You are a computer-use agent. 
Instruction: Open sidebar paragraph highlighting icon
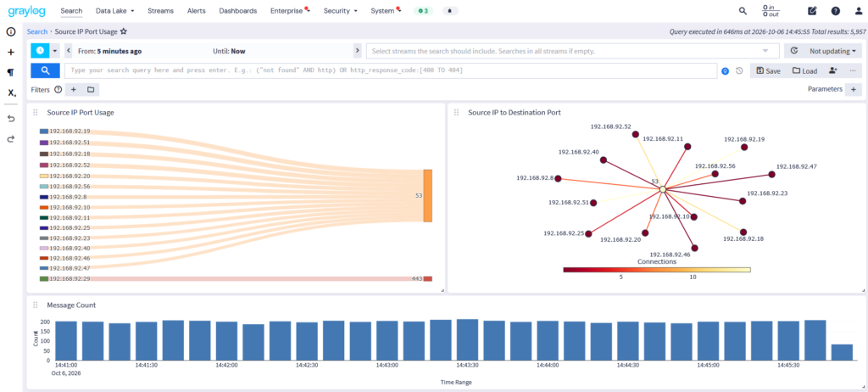(10, 73)
